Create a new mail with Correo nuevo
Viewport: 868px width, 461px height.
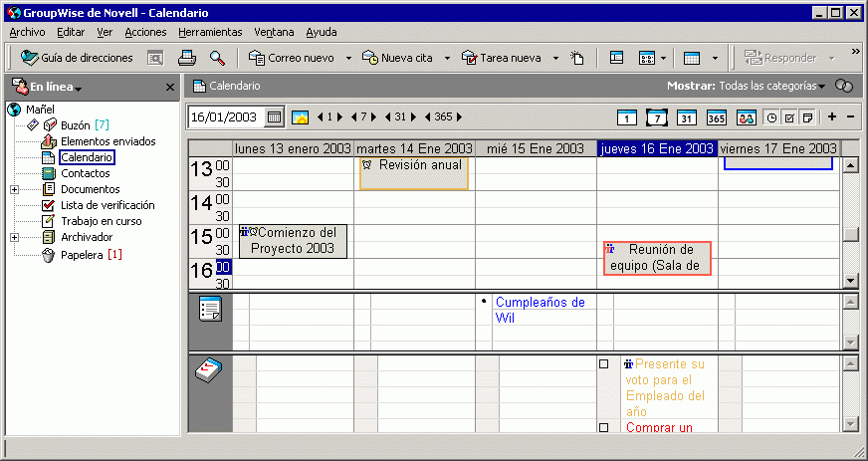coord(292,58)
